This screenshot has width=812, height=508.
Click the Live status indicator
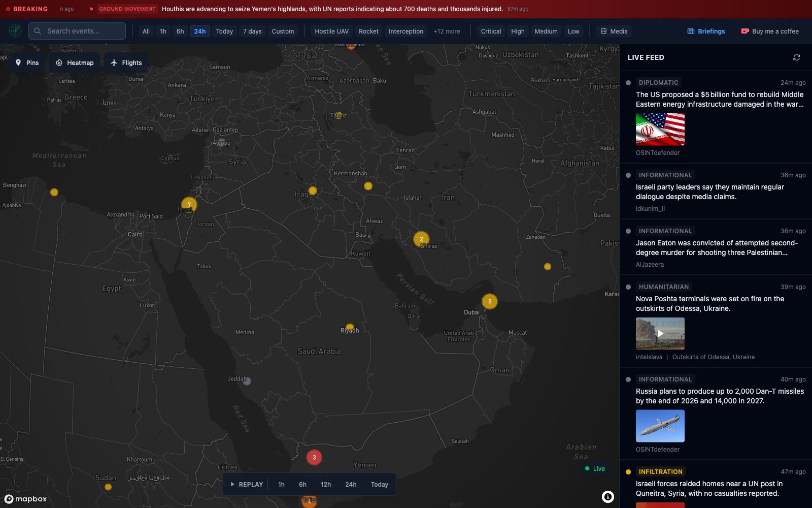[x=595, y=468]
